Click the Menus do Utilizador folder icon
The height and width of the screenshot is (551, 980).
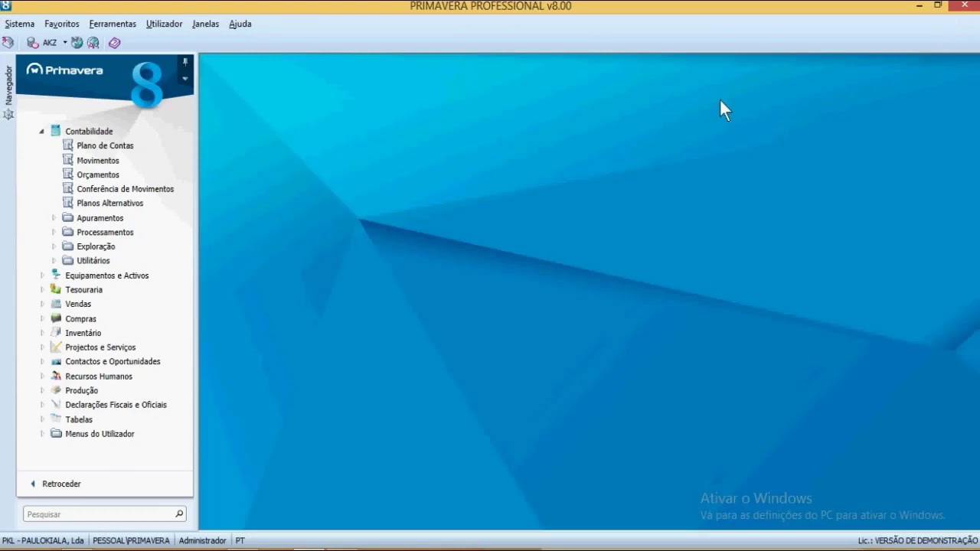(x=55, y=433)
